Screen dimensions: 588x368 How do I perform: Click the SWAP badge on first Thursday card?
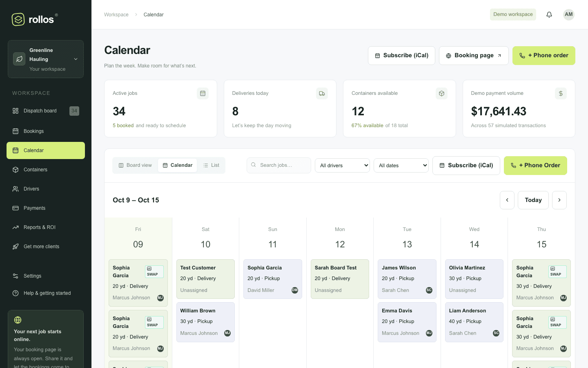pos(557,272)
